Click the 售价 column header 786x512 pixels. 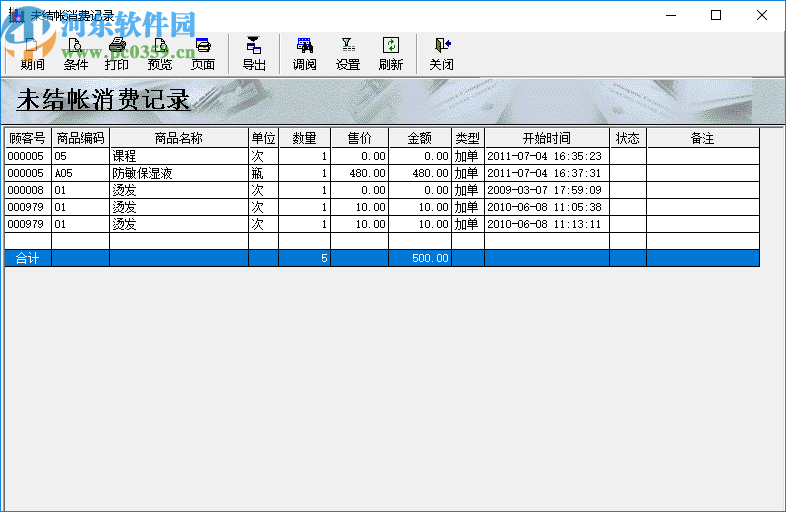[x=359, y=138]
